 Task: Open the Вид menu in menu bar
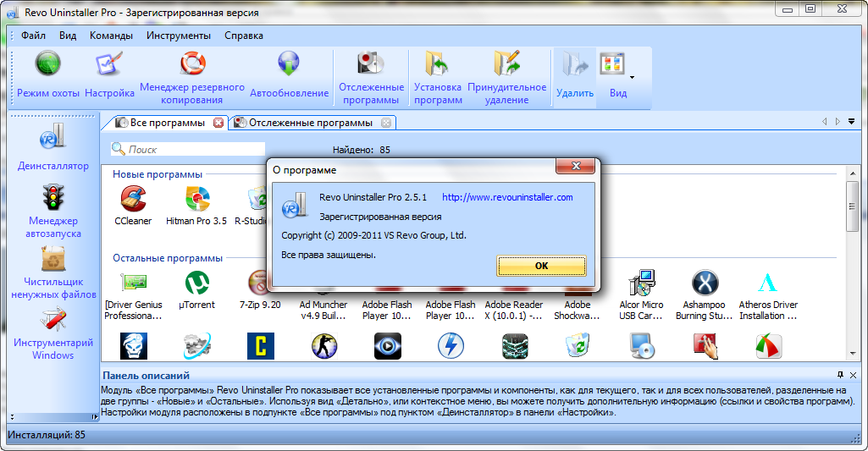click(x=68, y=36)
